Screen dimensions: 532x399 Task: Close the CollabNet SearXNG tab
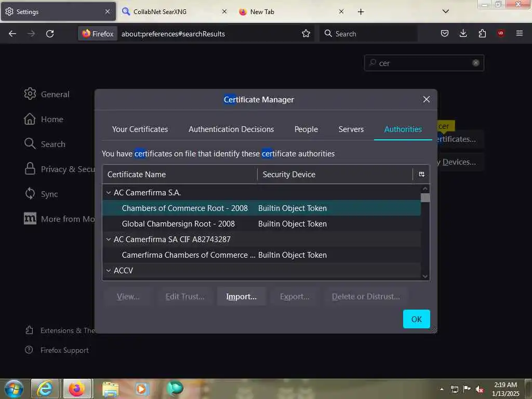coord(224,11)
